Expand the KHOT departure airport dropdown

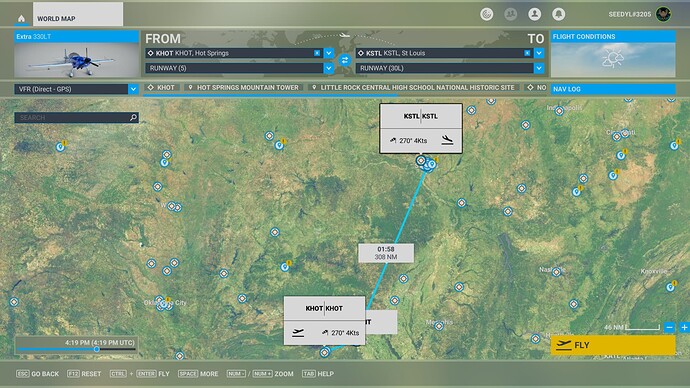click(x=329, y=53)
